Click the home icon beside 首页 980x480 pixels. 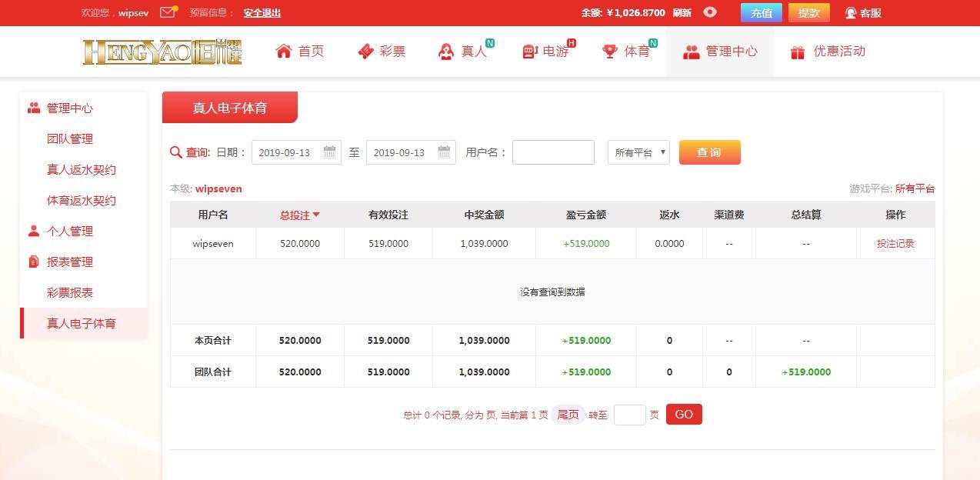coord(284,52)
